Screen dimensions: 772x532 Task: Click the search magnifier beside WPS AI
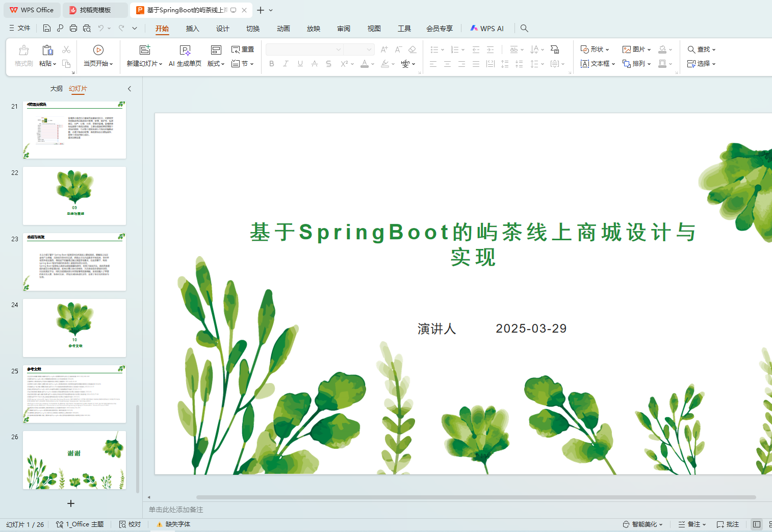(x=524, y=29)
